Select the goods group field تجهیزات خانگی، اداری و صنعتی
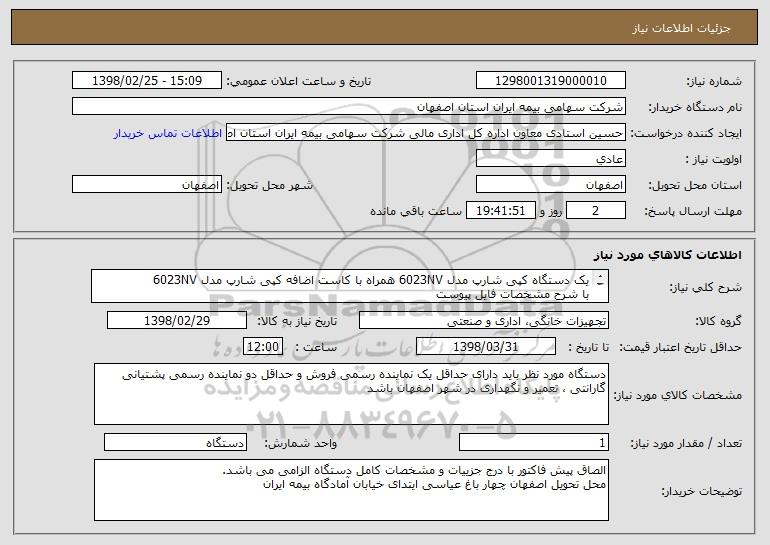Viewport: 770px width, 545px height. click(484, 321)
